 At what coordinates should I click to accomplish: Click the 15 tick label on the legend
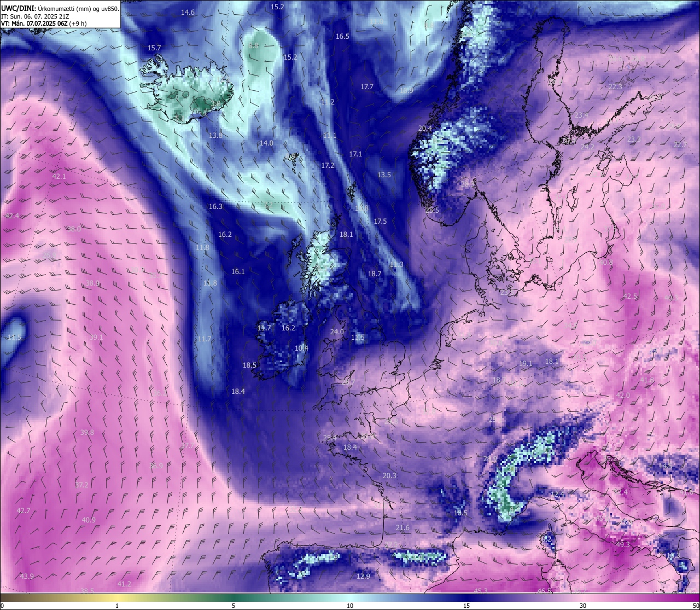[x=466, y=606]
